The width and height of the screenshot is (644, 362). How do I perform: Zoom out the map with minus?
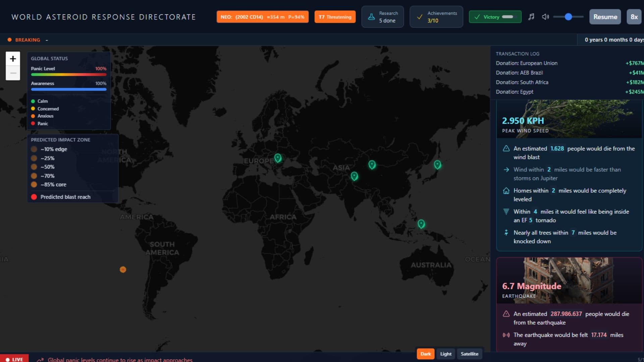click(13, 73)
